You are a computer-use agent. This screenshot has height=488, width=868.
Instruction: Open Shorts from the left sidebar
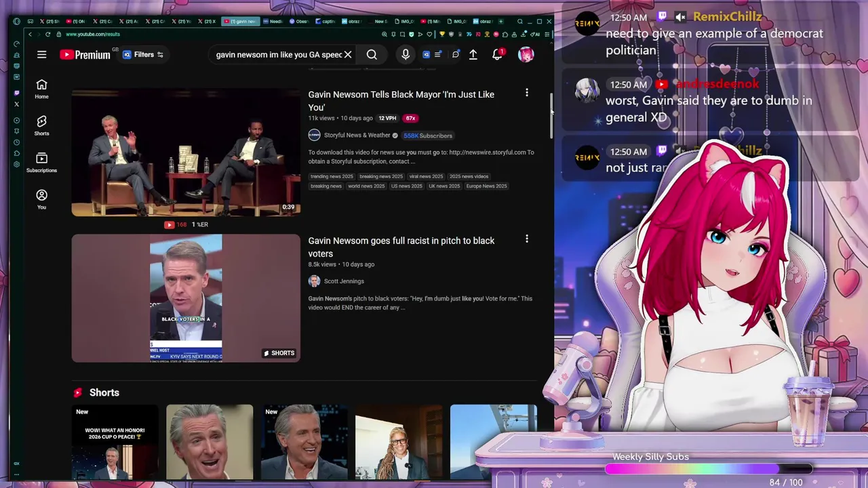[x=41, y=125]
